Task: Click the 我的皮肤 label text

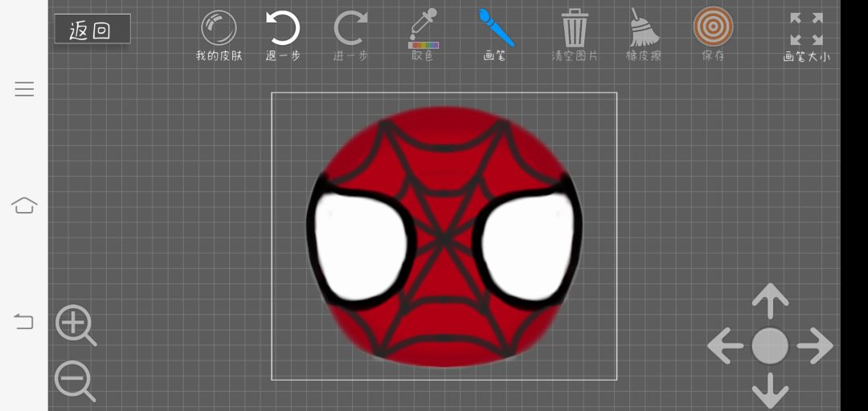Action: [x=219, y=56]
